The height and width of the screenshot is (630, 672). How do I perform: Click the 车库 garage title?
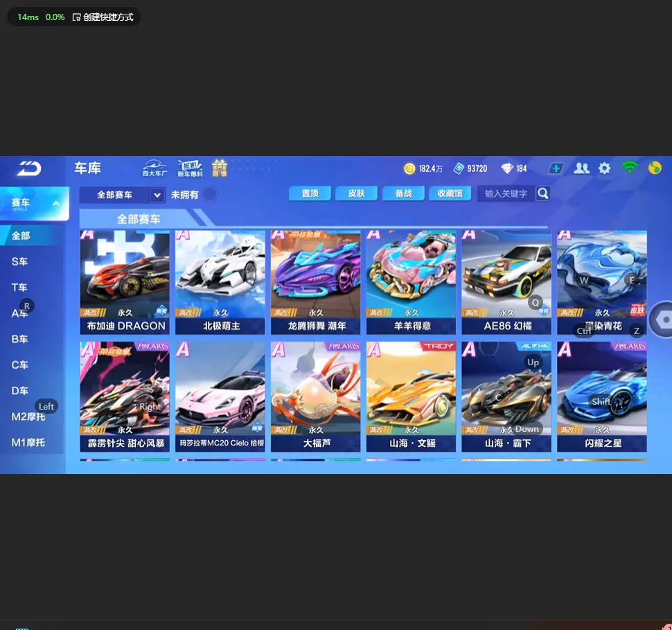(x=87, y=168)
